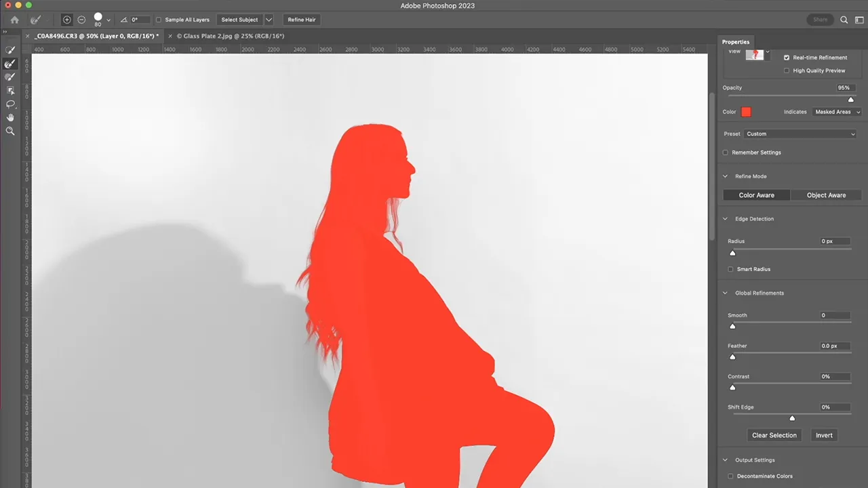Switch brush to subtract-from-selection mode

tap(81, 20)
